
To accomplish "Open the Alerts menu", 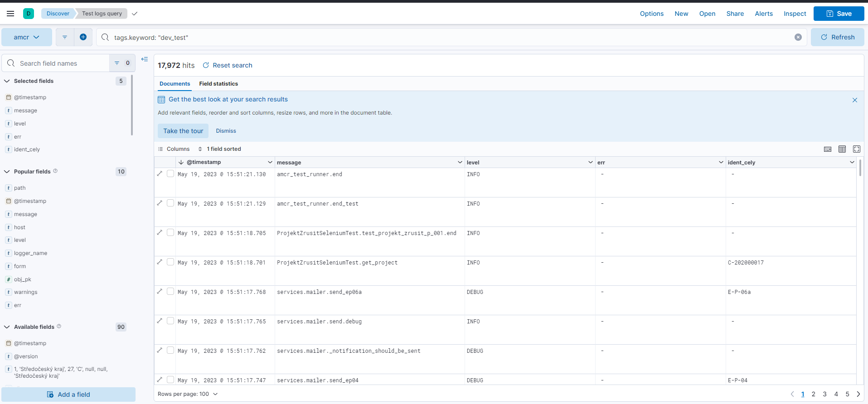I will (764, 14).
